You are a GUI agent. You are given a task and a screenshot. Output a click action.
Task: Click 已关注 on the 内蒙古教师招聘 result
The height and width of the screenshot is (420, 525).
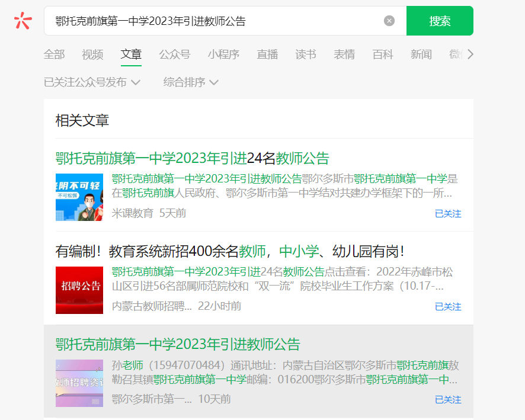(x=447, y=306)
